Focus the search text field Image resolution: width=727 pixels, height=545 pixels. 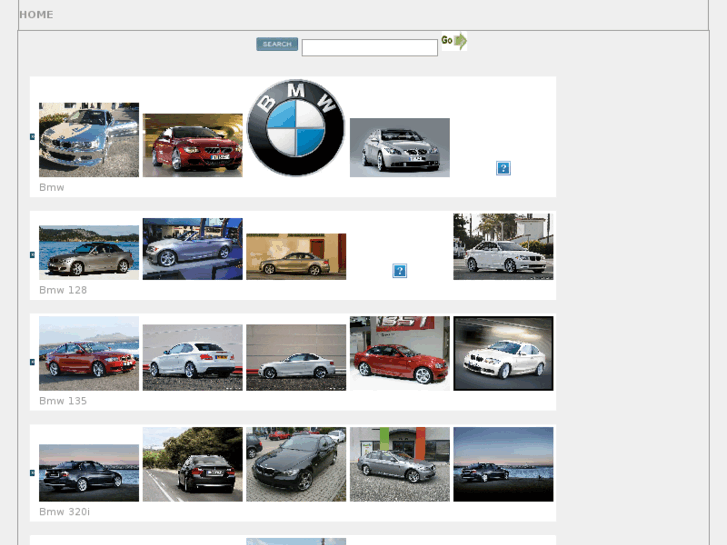[370, 47]
